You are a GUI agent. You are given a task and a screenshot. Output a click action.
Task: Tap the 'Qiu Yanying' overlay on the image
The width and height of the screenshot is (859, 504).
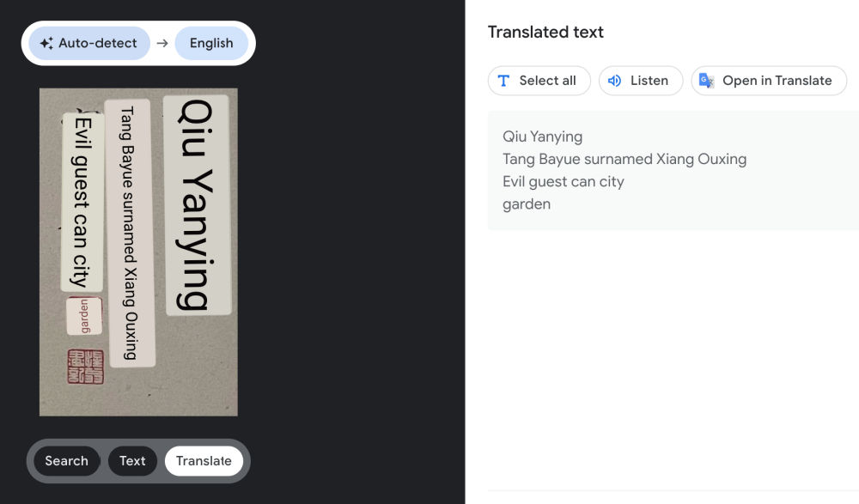pyautogui.click(x=198, y=204)
